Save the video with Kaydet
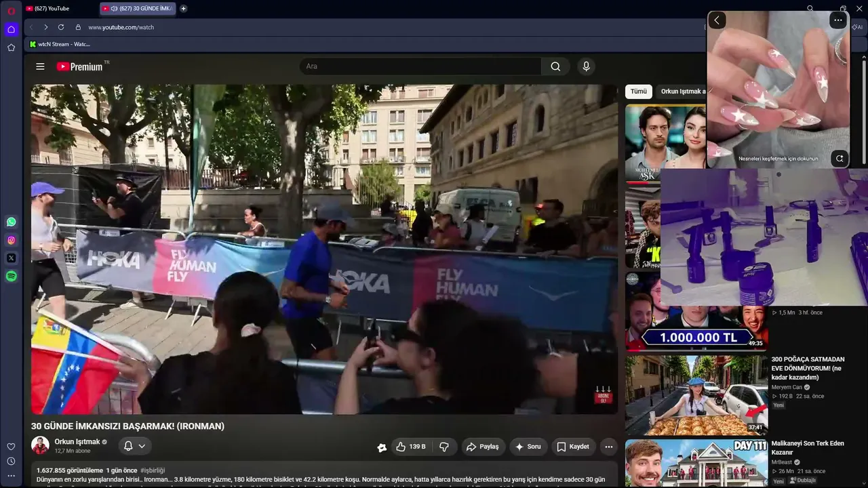Viewport: 868px width, 488px height. 573,447
